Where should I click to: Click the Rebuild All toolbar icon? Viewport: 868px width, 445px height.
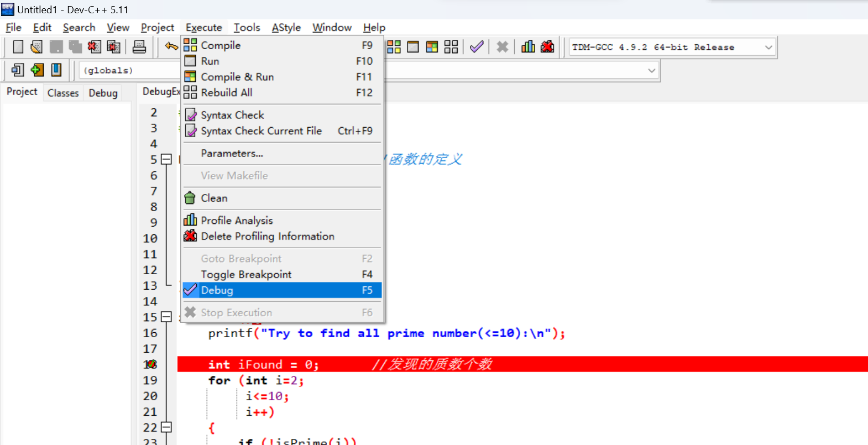tap(451, 47)
